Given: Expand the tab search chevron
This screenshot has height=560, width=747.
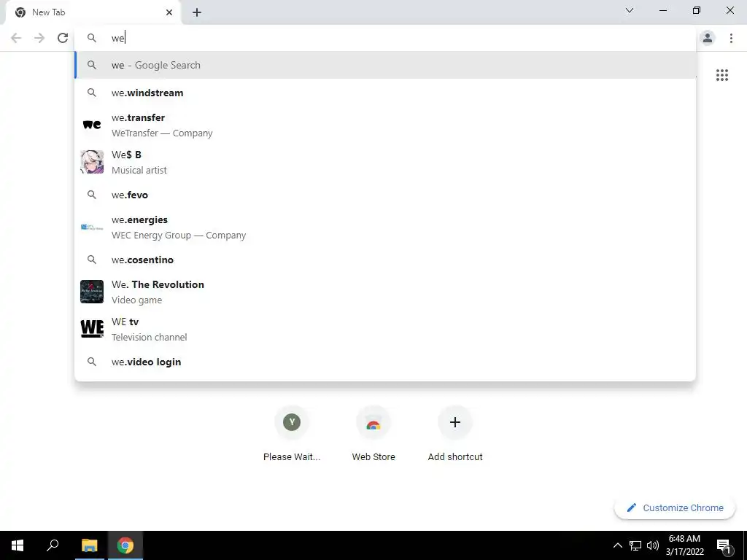Looking at the screenshot, I should click(630, 10).
